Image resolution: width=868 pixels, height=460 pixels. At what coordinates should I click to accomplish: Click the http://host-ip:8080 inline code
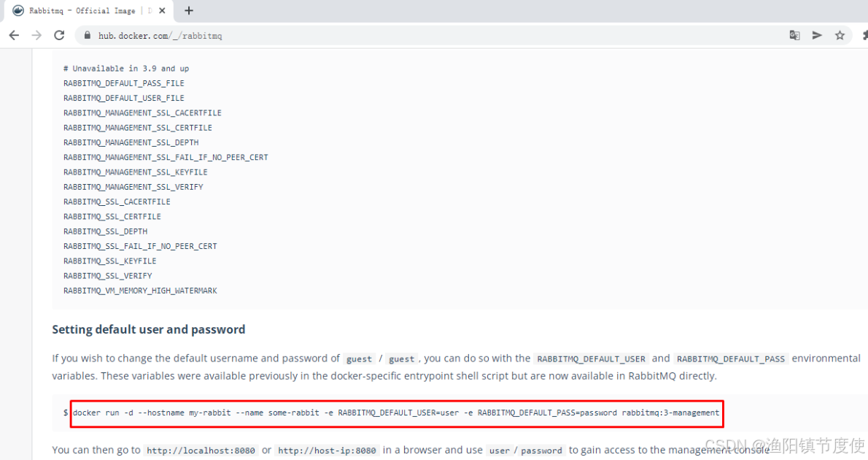coord(327,451)
